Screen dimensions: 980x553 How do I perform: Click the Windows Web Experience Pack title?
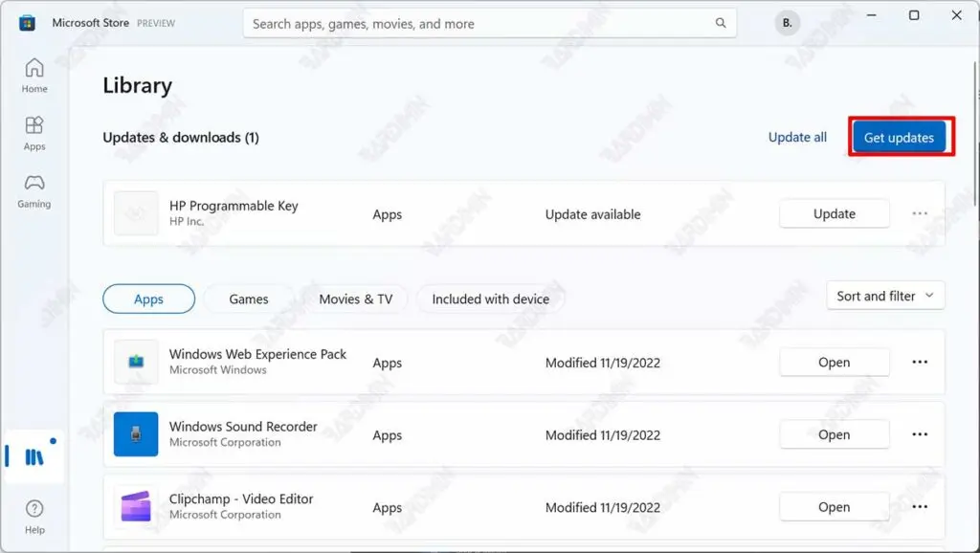(x=257, y=354)
